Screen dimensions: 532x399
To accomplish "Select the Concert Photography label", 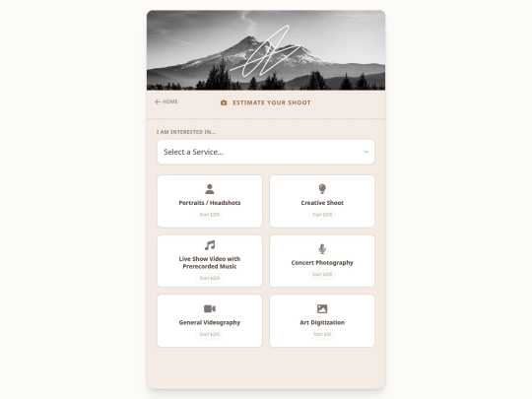I will click(x=322, y=263).
